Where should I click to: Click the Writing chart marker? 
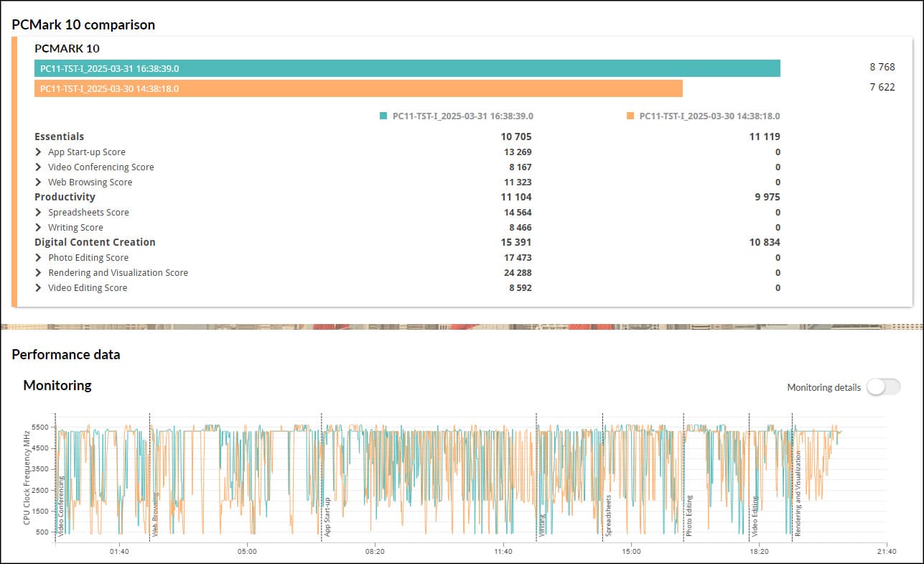click(x=542, y=524)
